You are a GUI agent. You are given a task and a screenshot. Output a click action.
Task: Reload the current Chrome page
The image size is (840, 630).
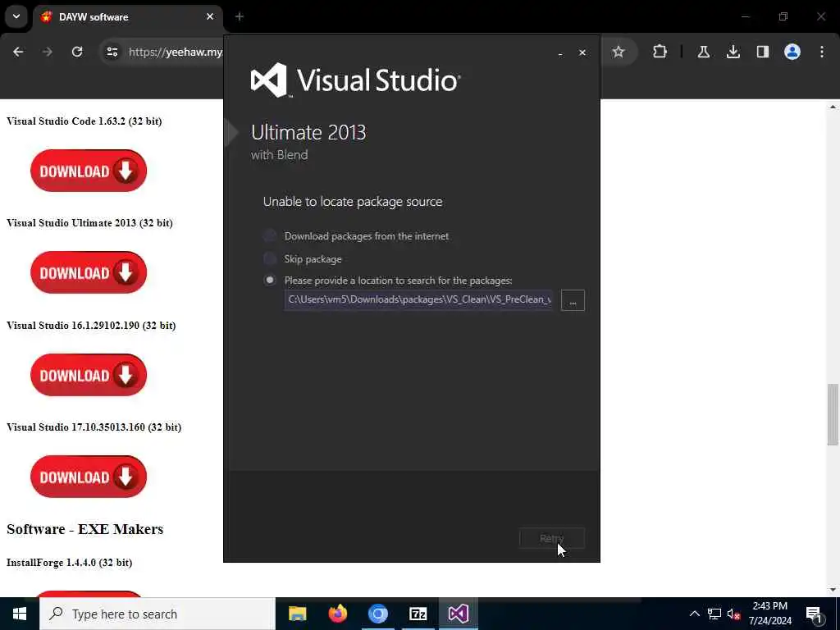77,52
